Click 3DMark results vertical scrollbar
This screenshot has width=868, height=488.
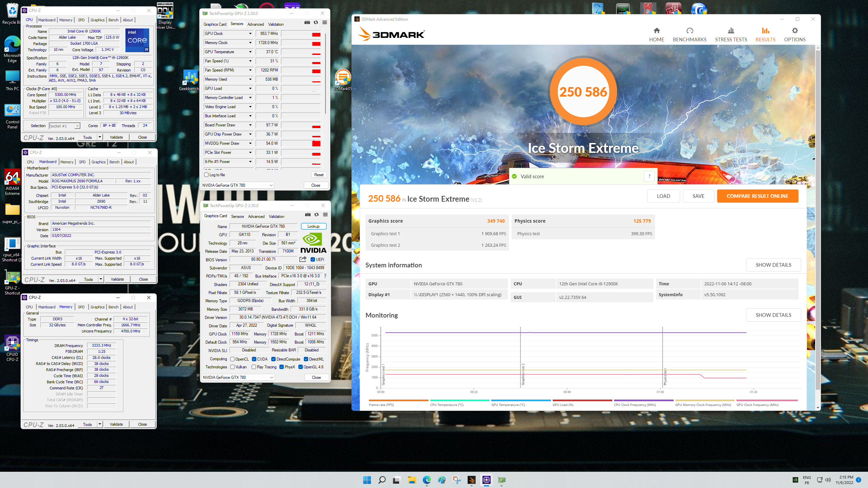[818, 220]
